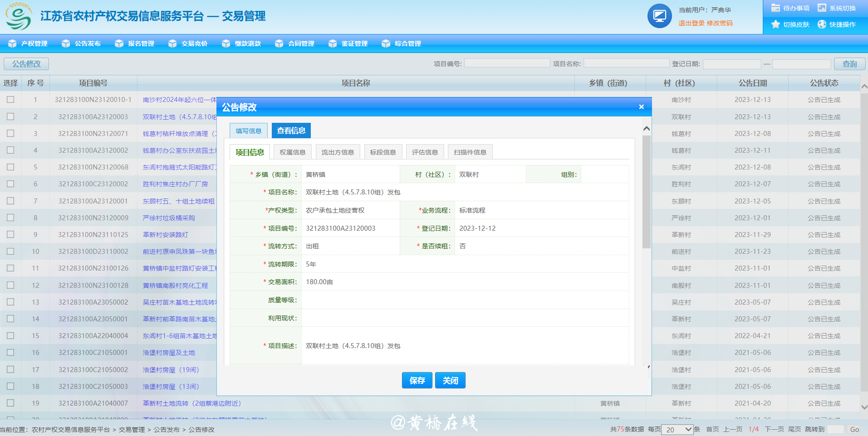Click 交易管理 in the breadcrumb
868x436 pixels.
132,430
